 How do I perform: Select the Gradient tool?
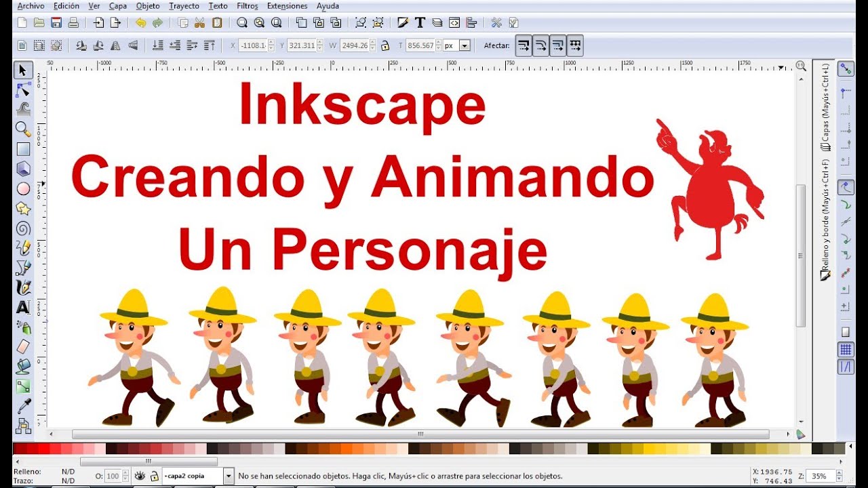pyautogui.click(x=23, y=386)
